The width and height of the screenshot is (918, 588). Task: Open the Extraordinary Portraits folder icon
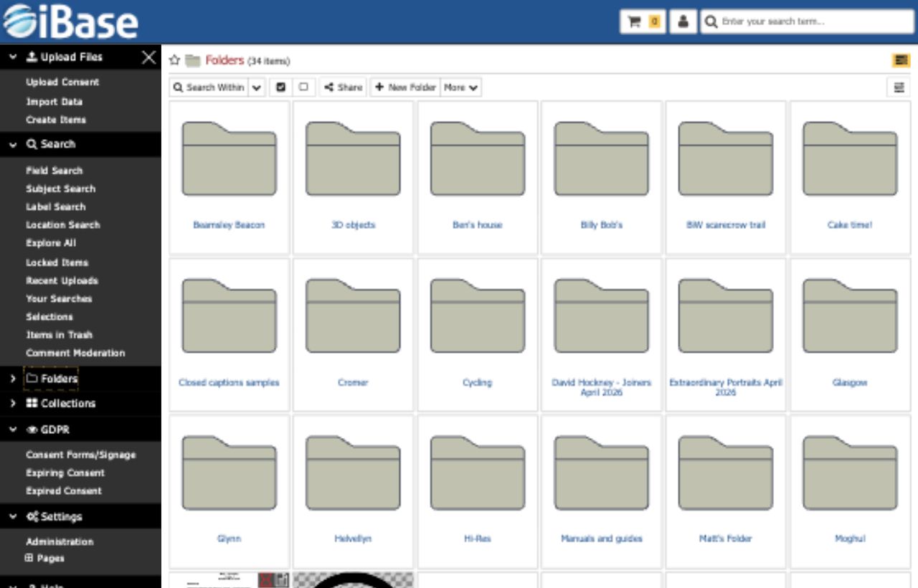point(725,316)
